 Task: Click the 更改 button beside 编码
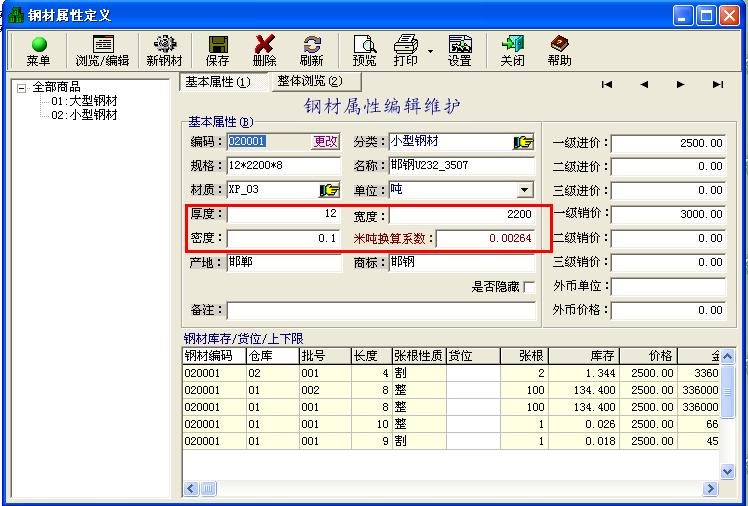[325, 142]
